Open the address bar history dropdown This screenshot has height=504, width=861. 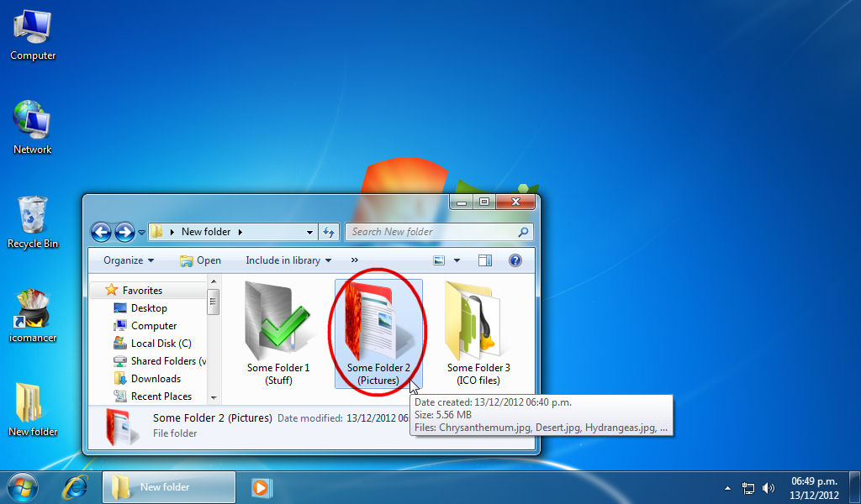(x=309, y=233)
